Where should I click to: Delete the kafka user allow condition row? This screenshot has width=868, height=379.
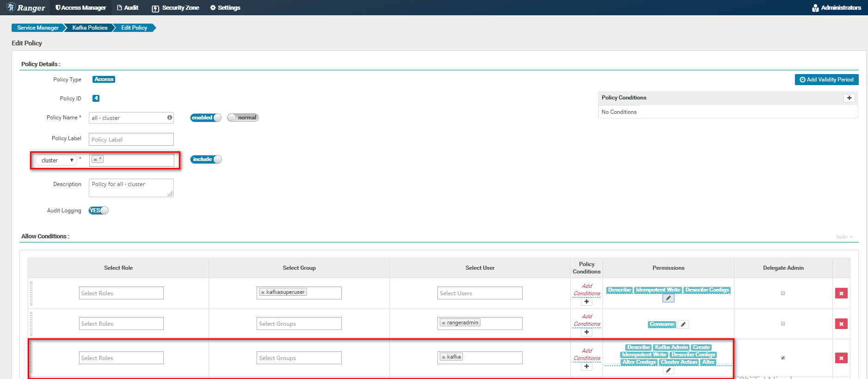[x=841, y=358]
